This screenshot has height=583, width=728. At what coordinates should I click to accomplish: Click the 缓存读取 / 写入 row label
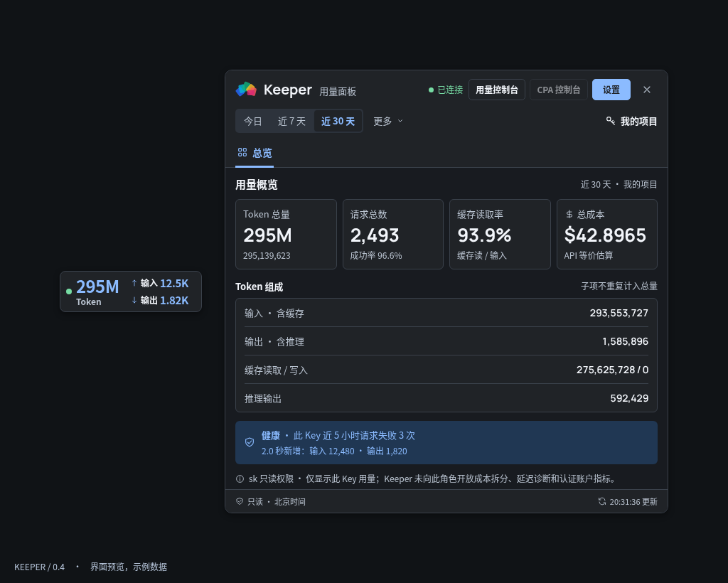pos(276,370)
